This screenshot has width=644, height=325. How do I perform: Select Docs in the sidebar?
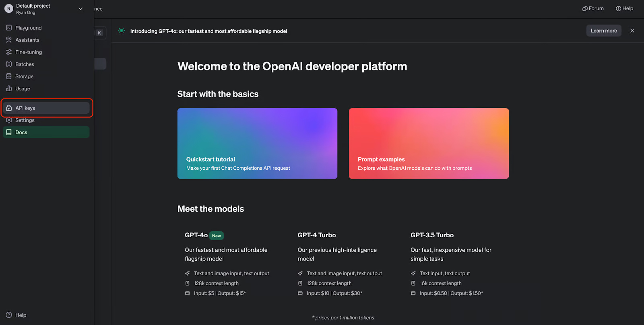pos(46,132)
